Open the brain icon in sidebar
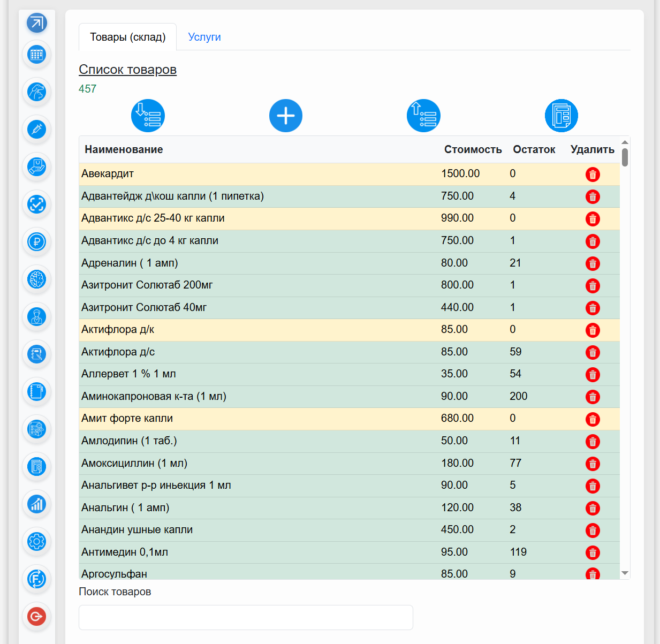Image resolution: width=660 pixels, height=644 pixels. click(37, 279)
